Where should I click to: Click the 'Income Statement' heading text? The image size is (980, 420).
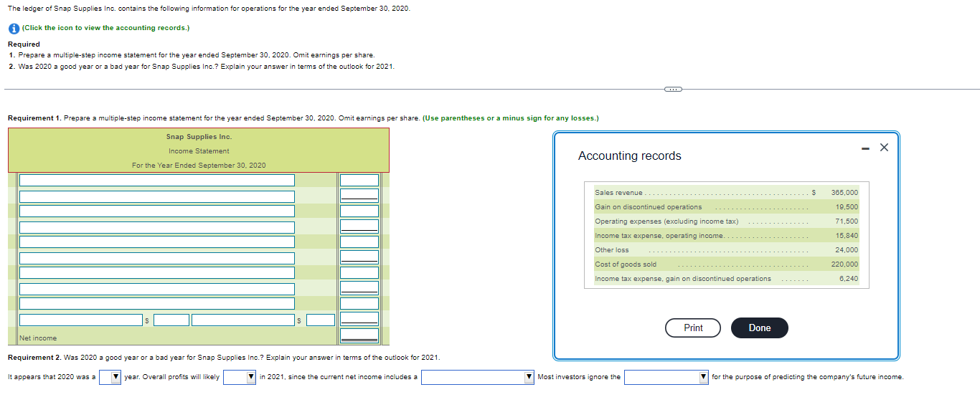coord(199,151)
